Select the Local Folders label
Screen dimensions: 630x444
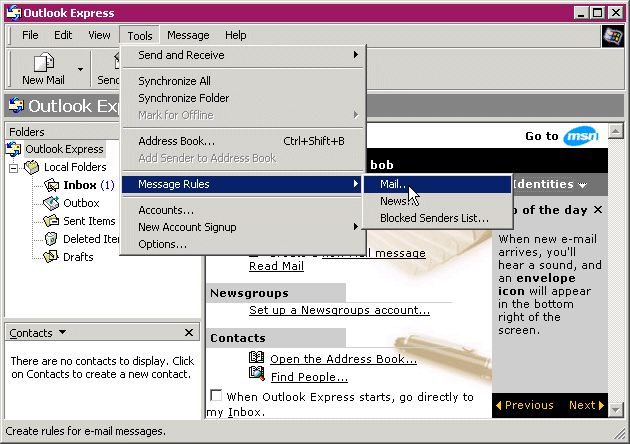pos(75,167)
